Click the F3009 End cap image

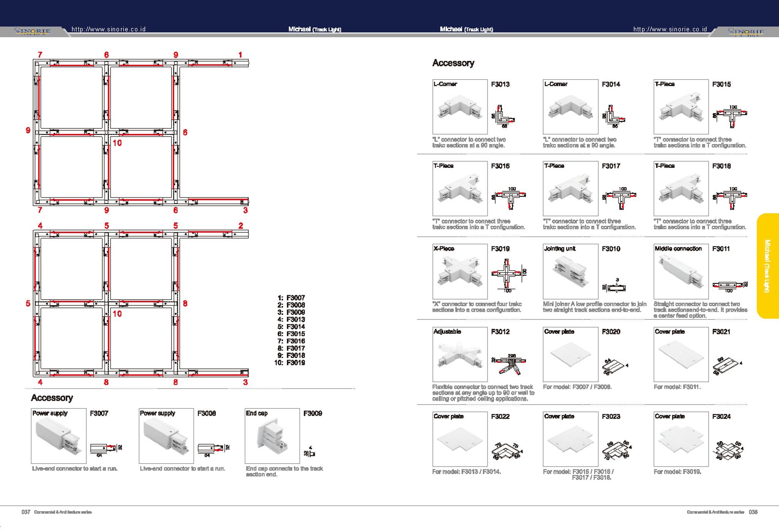point(272,436)
